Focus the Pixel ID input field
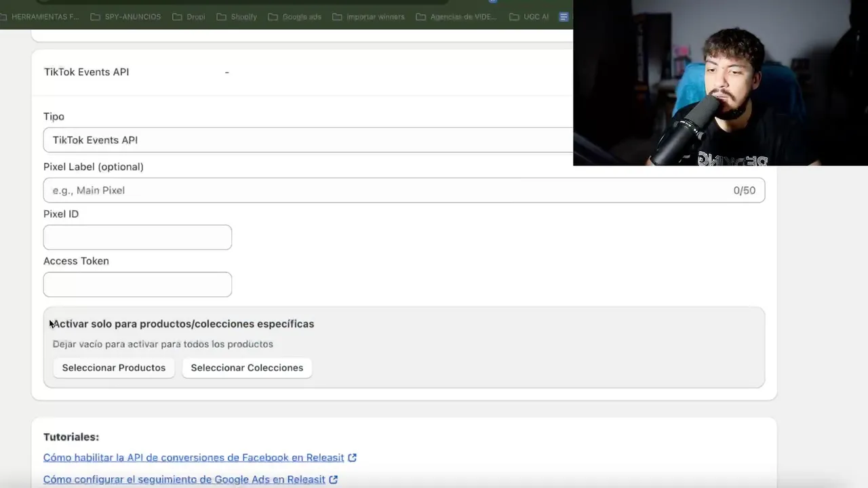 click(x=138, y=237)
